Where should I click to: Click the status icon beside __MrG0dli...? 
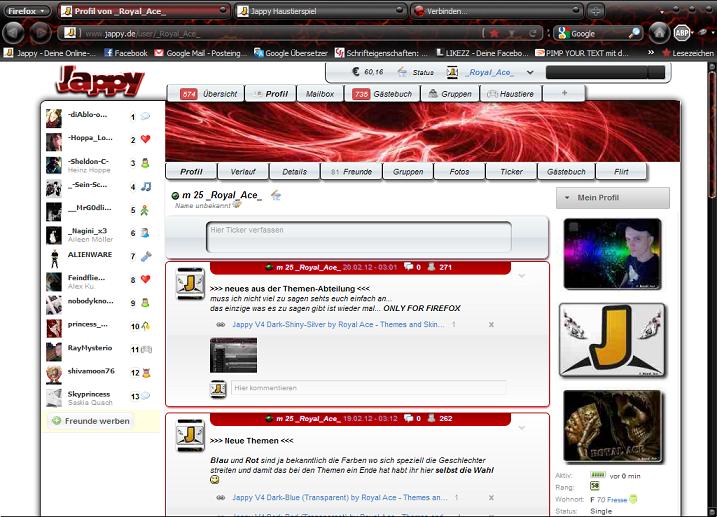click(145, 210)
